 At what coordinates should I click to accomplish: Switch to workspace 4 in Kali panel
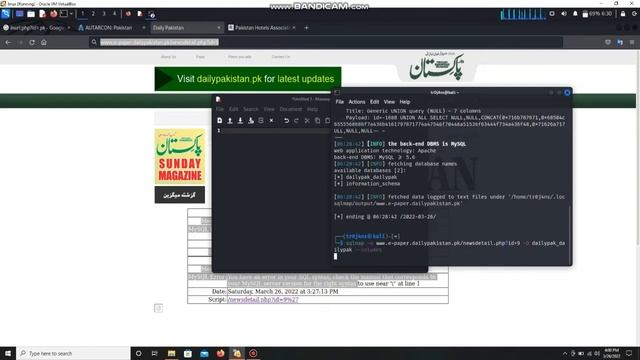[115, 14]
